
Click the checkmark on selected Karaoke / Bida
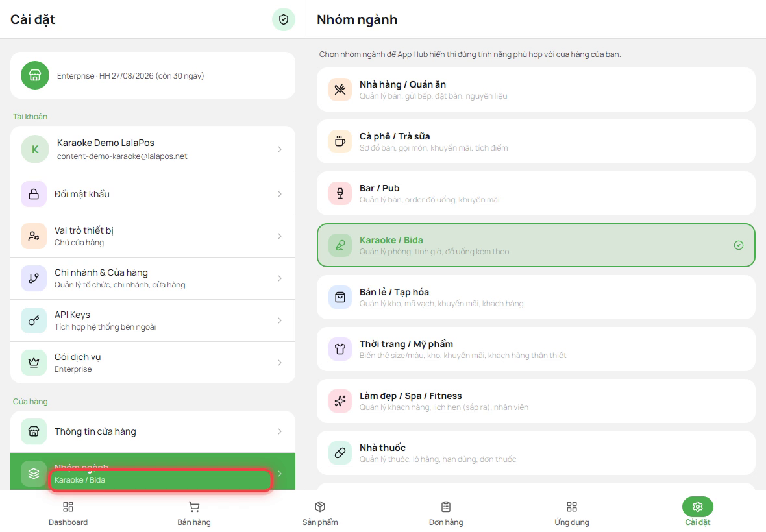point(739,245)
